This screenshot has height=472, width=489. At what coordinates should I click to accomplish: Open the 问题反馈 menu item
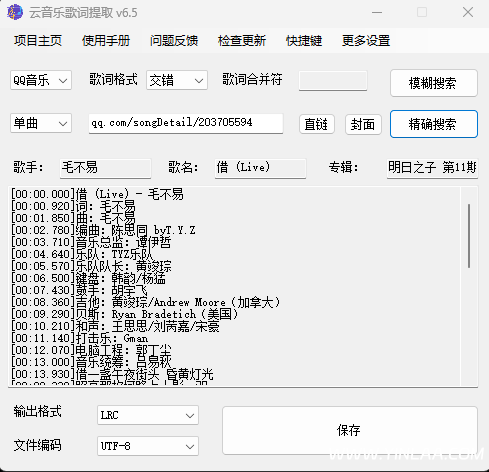174,41
